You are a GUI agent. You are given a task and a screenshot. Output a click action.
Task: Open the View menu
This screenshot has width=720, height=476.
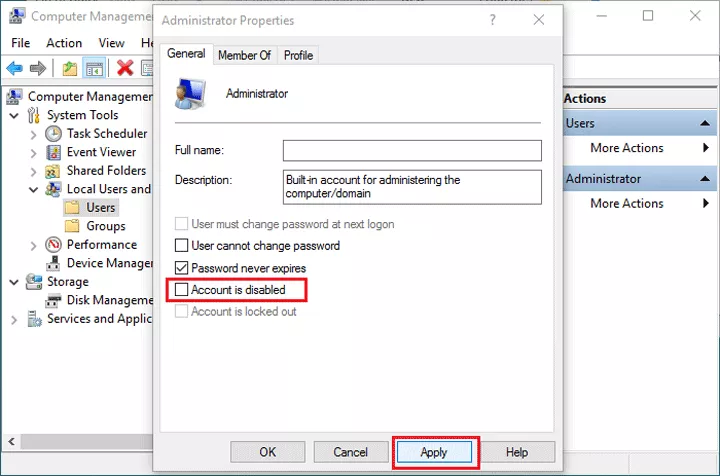(111, 43)
